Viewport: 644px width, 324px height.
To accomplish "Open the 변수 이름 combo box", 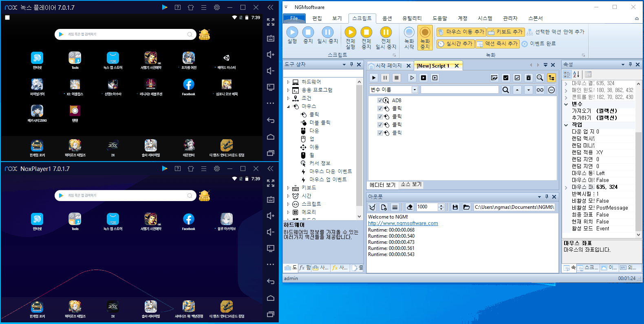I will click(415, 90).
